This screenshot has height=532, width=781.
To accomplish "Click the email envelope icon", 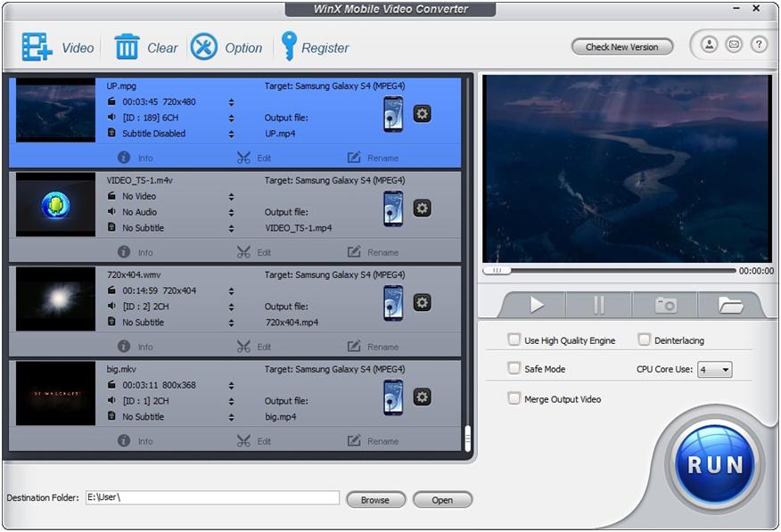I will pos(734,45).
